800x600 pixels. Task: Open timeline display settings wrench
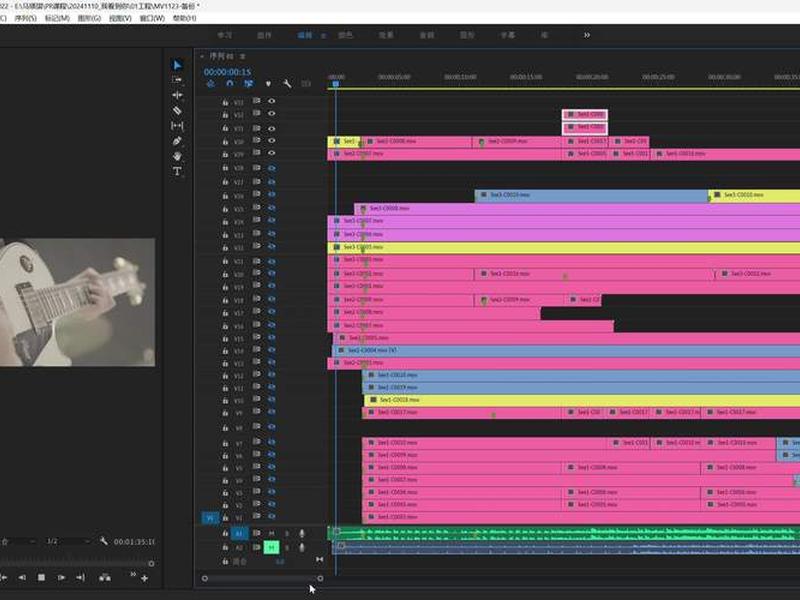[287, 84]
